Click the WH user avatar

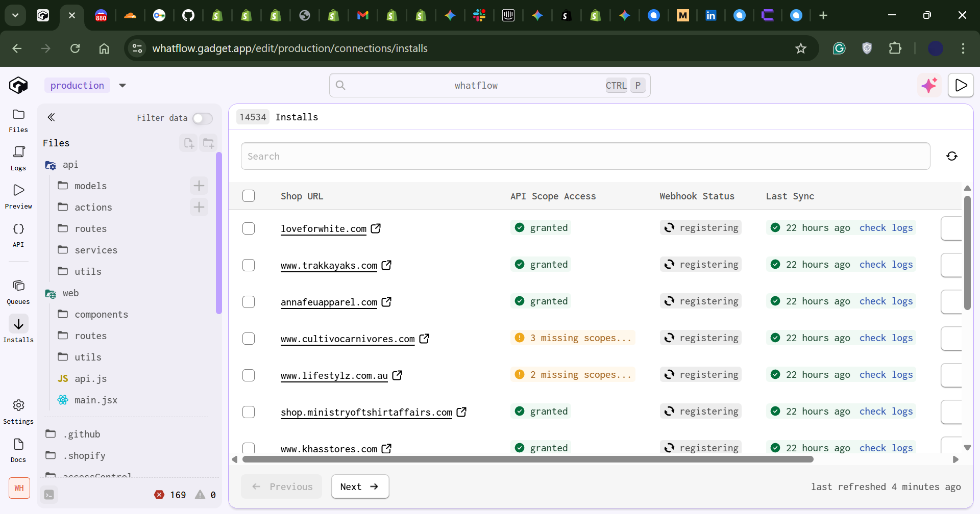click(19, 488)
